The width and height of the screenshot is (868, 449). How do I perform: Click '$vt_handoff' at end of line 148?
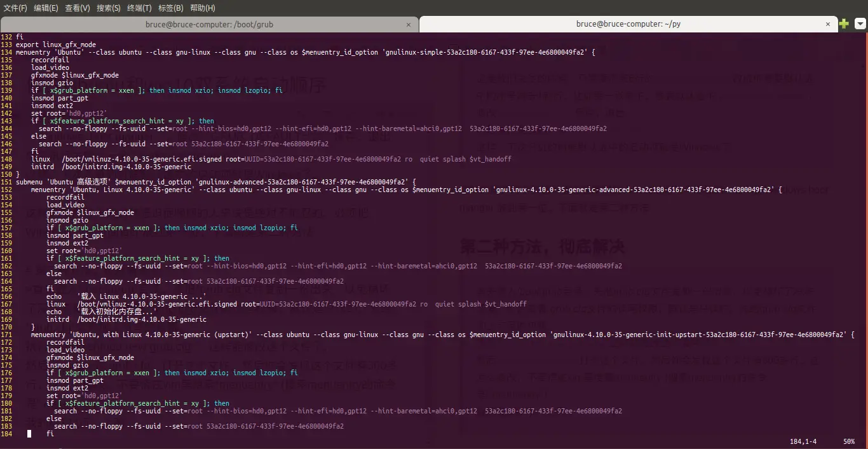coord(491,159)
